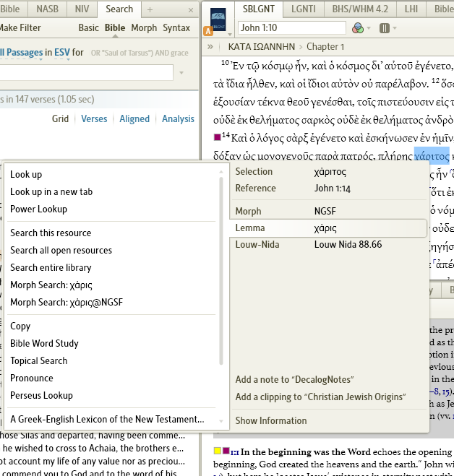Select the Search tab
The image size is (454, 476).
(119, 9)
